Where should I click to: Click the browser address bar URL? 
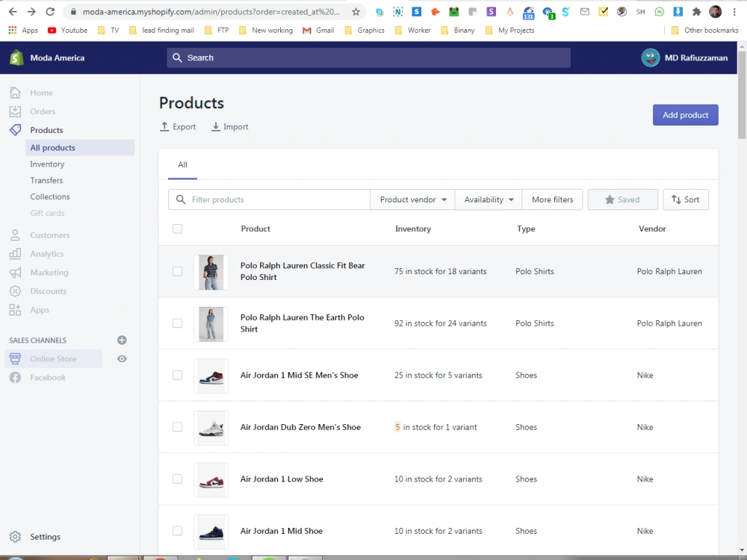click(x=211, y=12)
